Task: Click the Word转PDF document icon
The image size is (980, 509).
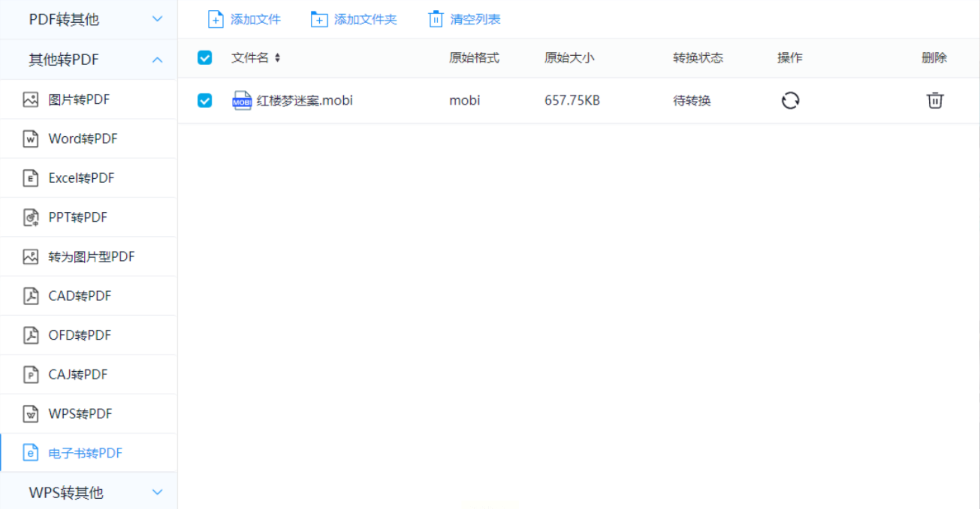Action: point(31,139)
